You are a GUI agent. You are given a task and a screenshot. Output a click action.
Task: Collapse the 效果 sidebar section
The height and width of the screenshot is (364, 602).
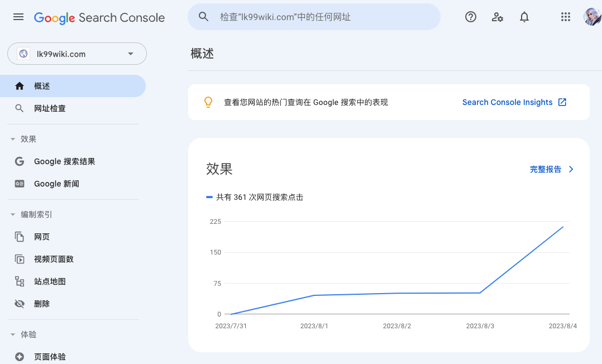13,138
